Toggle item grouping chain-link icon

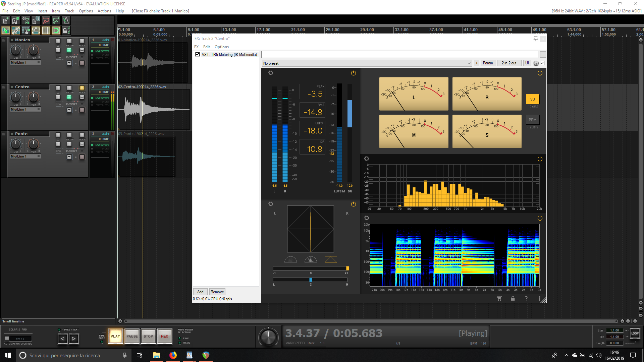tap(16, 31)
